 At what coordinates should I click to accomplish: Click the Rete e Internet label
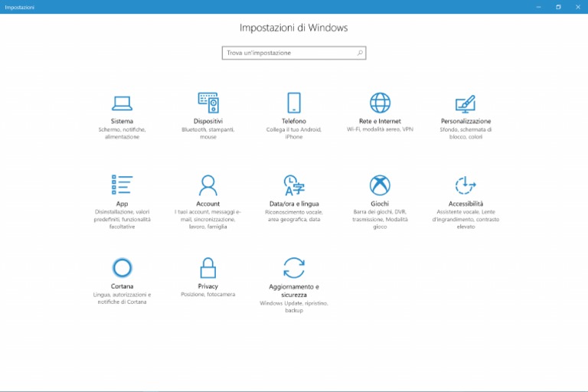click(380, 121)
